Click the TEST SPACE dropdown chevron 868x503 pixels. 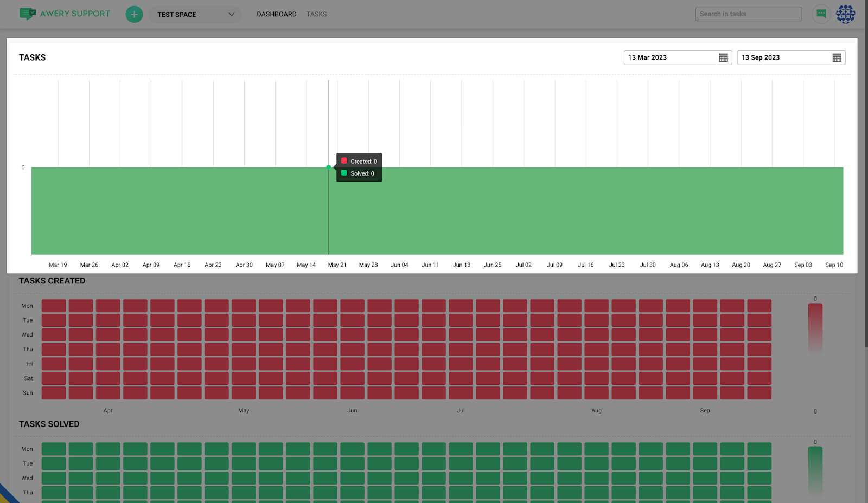(x=232, y=15)
